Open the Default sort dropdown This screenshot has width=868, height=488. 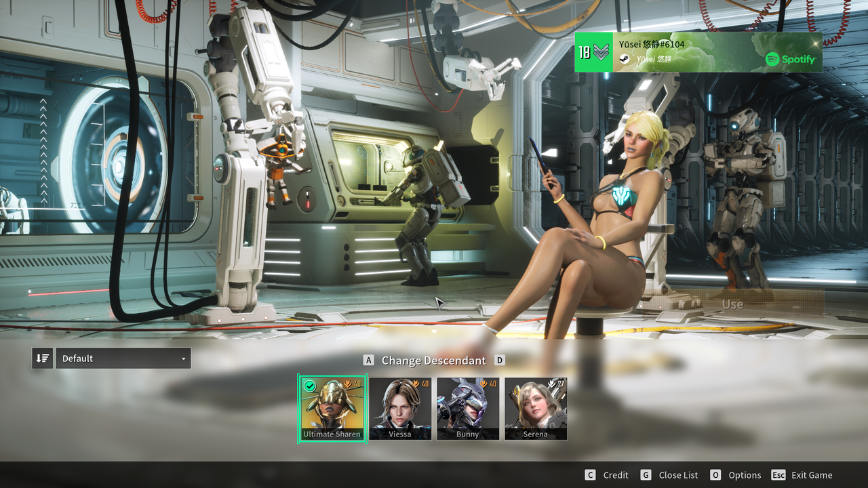pos(123,359)
